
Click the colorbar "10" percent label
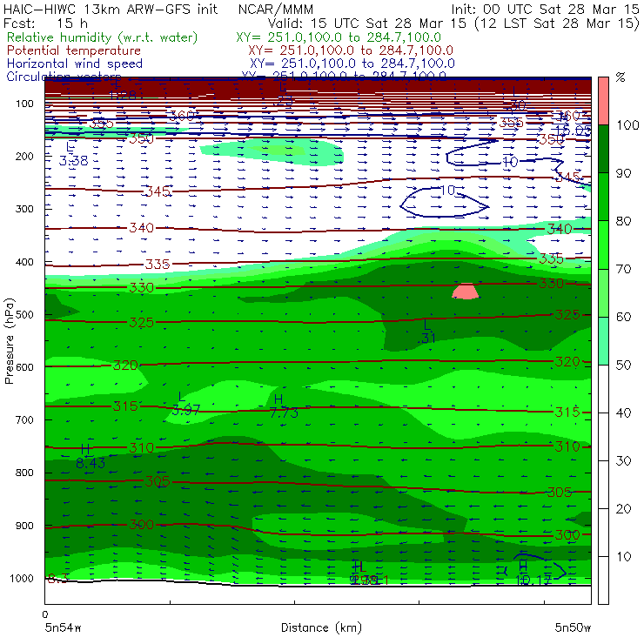point(623,556)
